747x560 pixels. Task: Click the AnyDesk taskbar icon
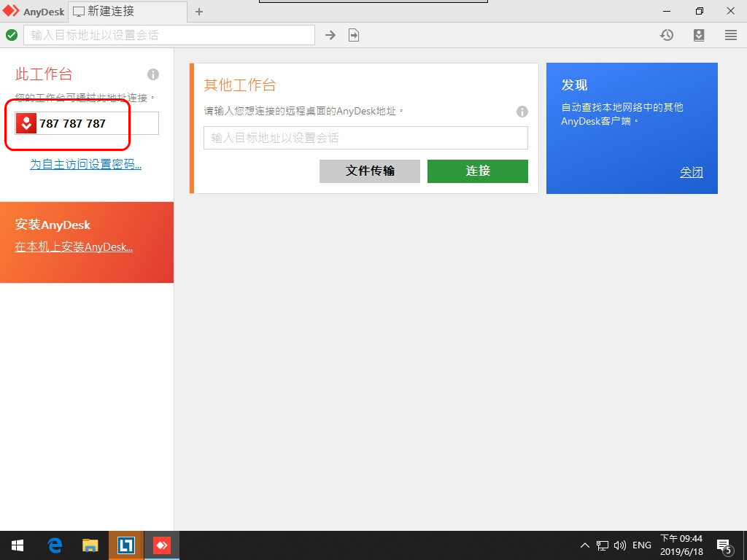coord(161,545)
